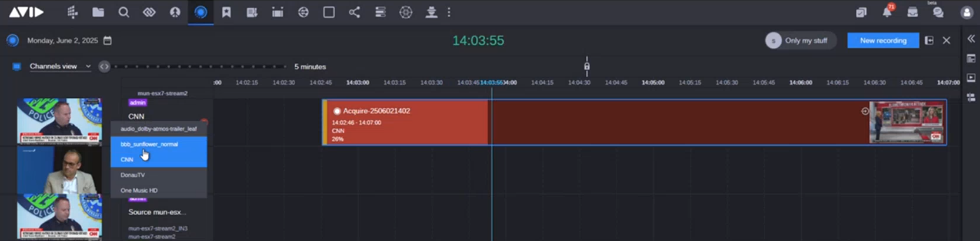
Task: Toggle the Only my stuff switch
Action: 801,41
